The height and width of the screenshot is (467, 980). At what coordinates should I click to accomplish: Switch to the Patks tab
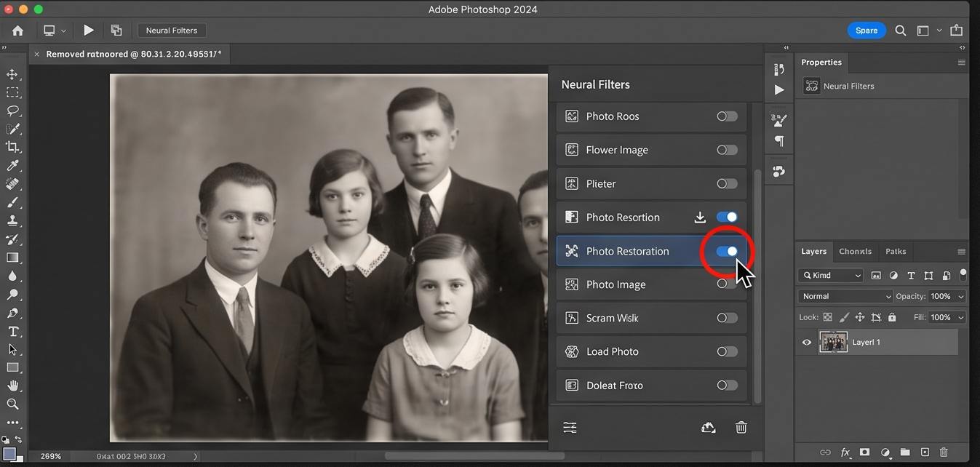tap(896, 251)
